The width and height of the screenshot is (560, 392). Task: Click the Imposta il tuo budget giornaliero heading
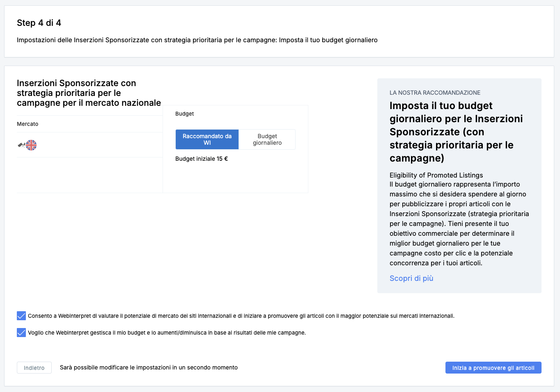click(x=456, y=132)
